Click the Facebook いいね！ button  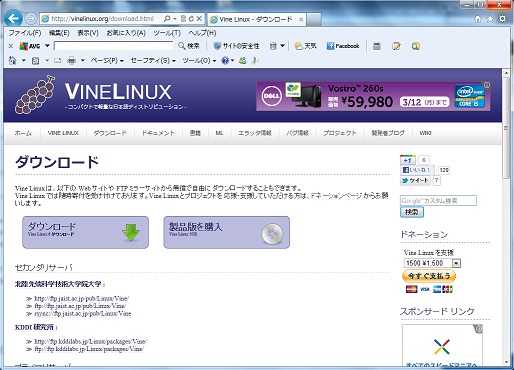417,170
